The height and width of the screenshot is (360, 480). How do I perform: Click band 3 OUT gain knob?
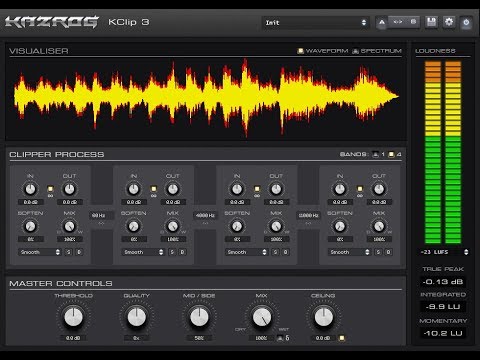pos(276,189)
